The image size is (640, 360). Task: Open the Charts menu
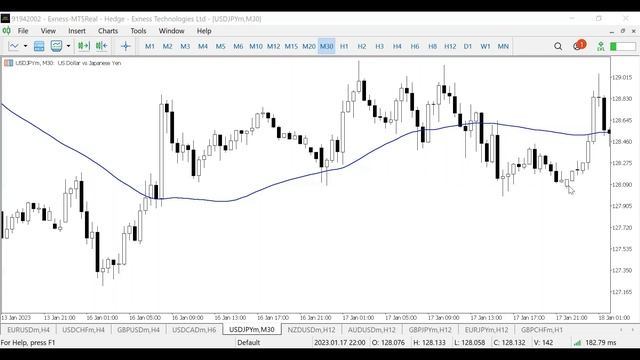pos(108,31)
